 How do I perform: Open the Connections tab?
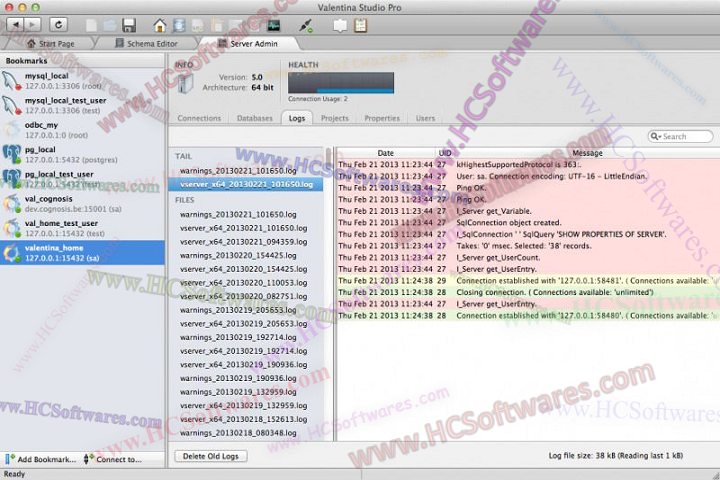pos(199,118)
